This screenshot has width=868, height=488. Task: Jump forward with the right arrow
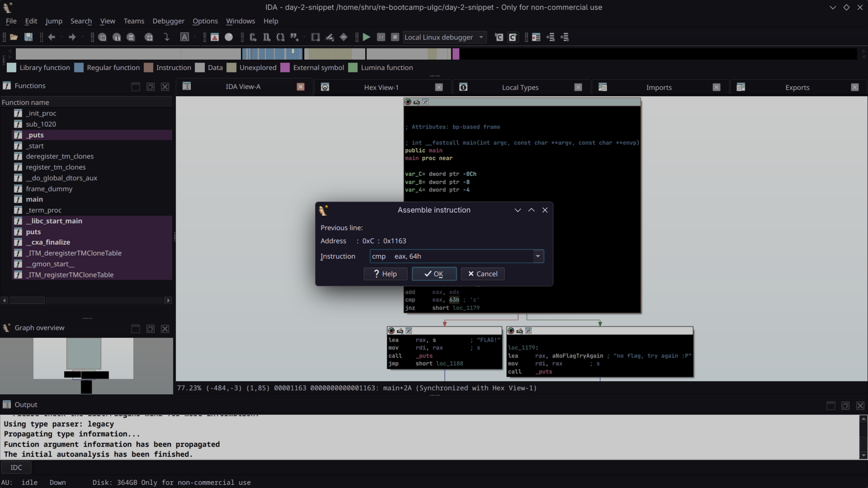72,37
